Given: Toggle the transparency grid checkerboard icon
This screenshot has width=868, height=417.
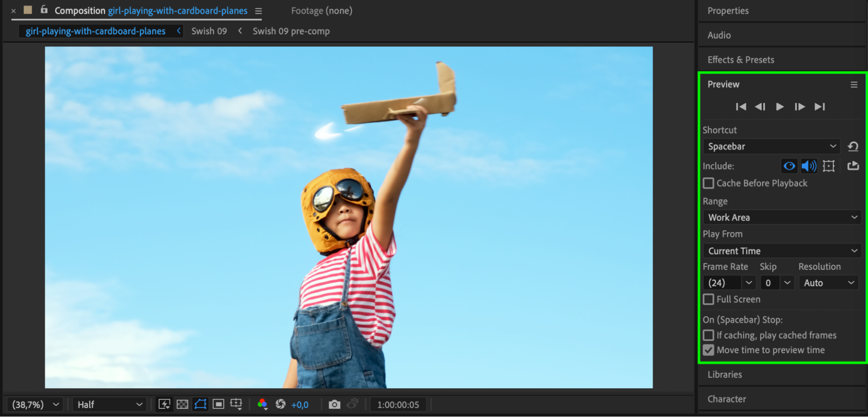Looking at the screenshot, I should pos(182,404).
